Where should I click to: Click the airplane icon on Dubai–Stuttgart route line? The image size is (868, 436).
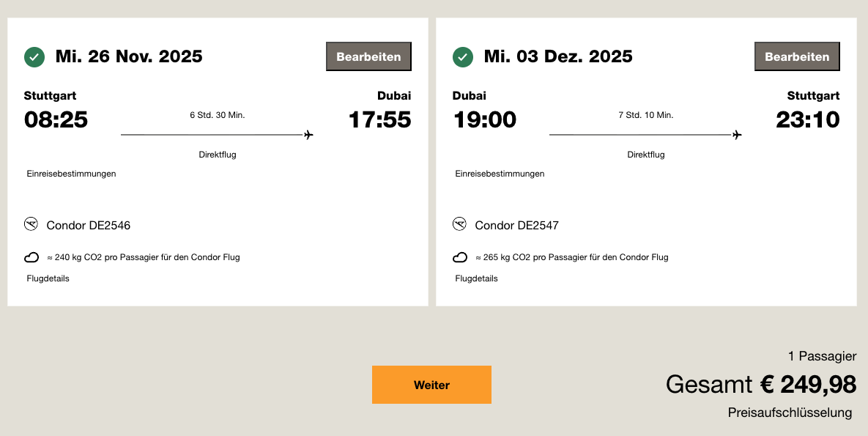[x=737, y=135]
